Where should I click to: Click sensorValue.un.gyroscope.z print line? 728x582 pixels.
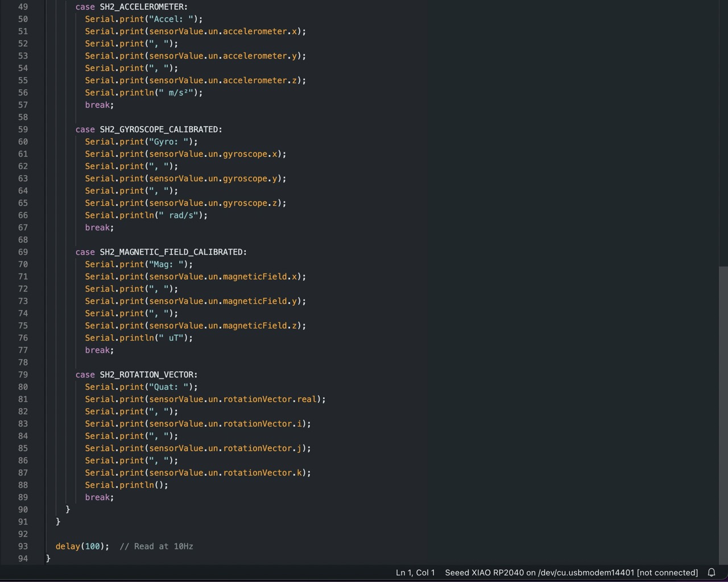click(186, 203)
